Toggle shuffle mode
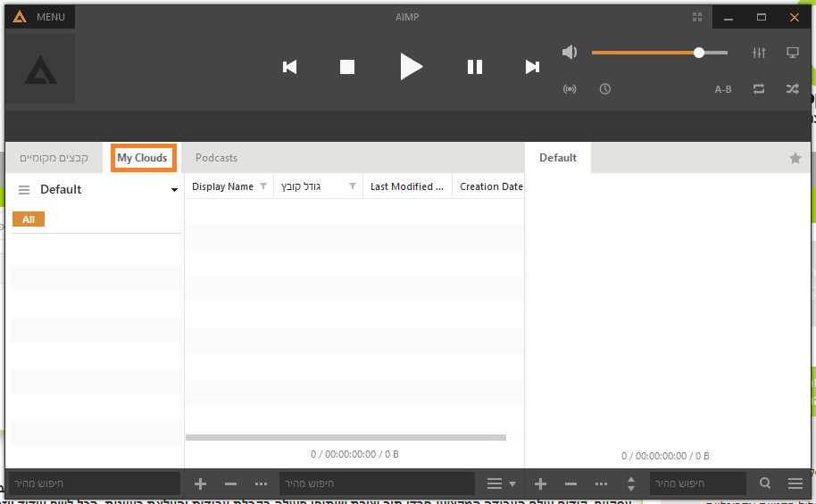This screenshot has width=816, height=504. [x=793, y=89]
